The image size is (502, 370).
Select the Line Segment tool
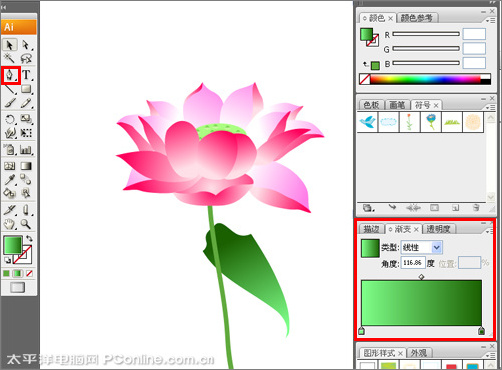(x=10, y=89)
